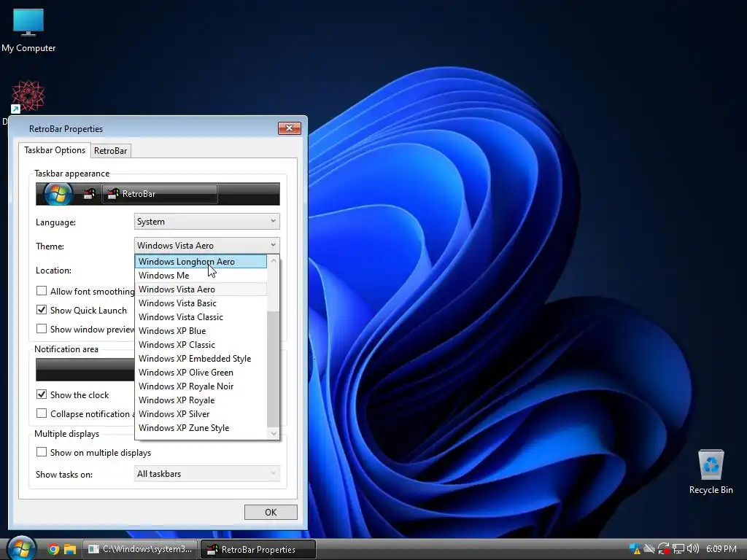Open the network tray icon
The width and height of the screenshot is (747, 560).
click(x=678, y=549)
